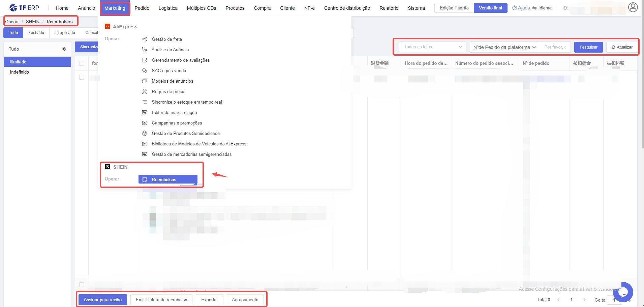Image resolution: width=644 pixels, height=307 pixels.
Task: Open settings gear next to Tudo
Action: [x=64, y=49]
